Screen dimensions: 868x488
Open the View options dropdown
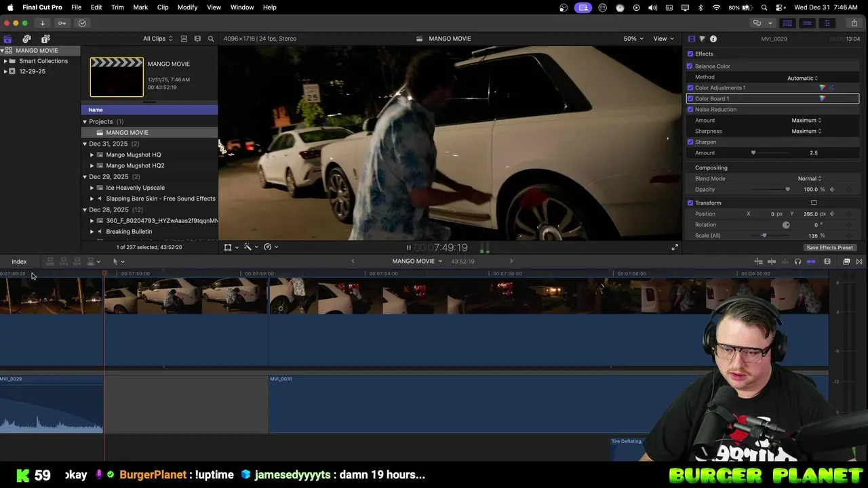663,39
